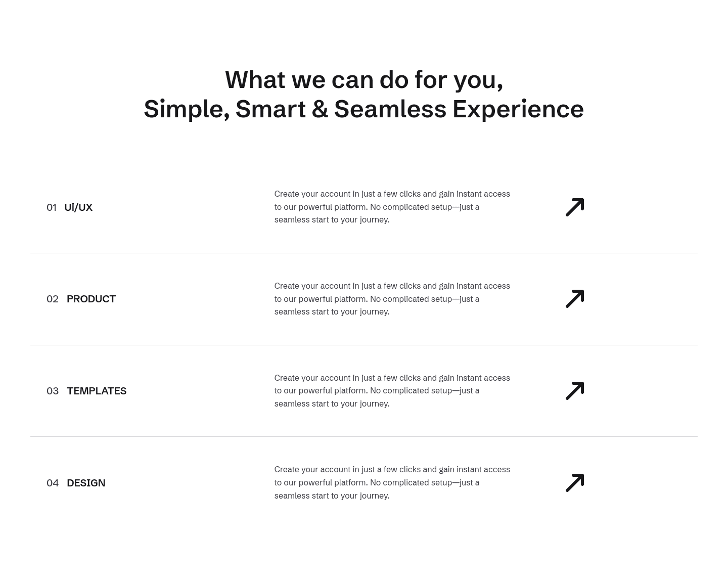Follow the DESIGN row's diagonal arrow
This screenshot has width=728, height=583.
pos(575,483)
